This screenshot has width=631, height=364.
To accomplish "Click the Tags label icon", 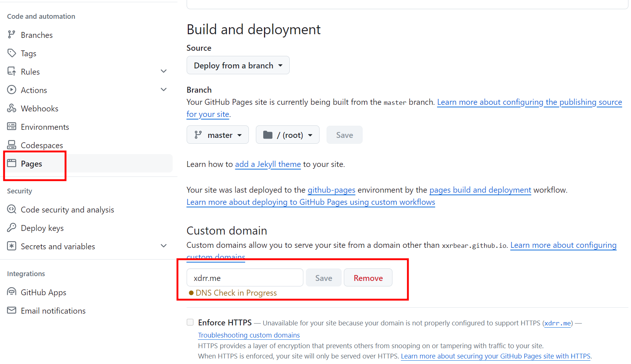I will click(11, 53).
